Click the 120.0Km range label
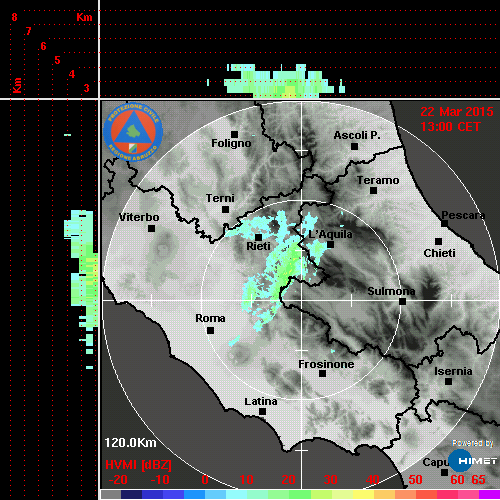Image resolution: width=500 pixels, height=500 pixels. point(130,443)
